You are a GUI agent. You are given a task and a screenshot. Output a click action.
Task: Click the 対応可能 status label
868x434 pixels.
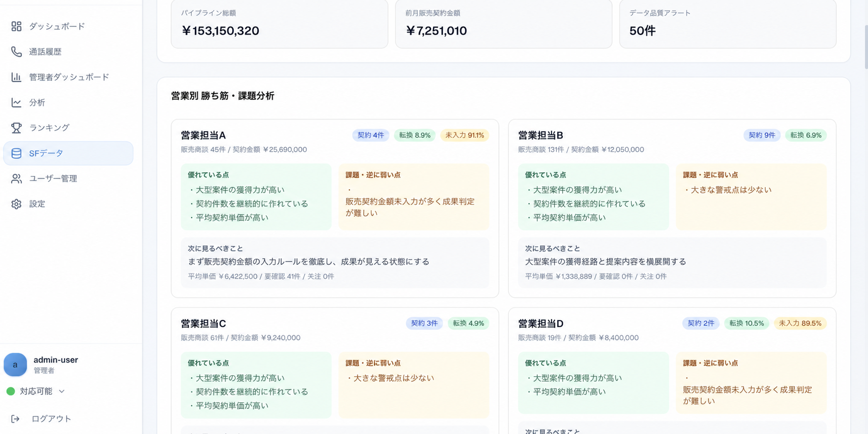[36, 391]
